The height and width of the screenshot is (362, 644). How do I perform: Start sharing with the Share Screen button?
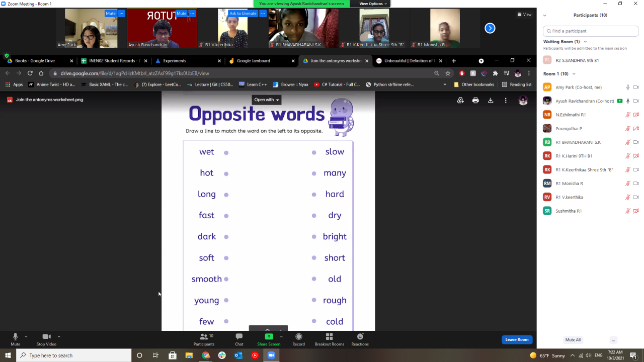[x=269, y=339]
